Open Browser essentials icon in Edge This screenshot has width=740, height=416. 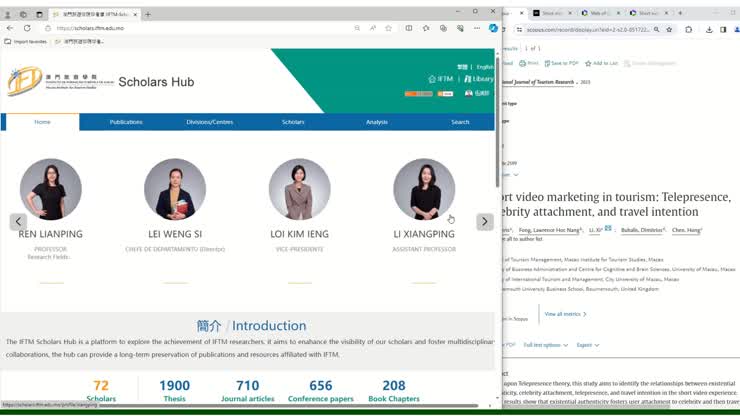(460, 28)
